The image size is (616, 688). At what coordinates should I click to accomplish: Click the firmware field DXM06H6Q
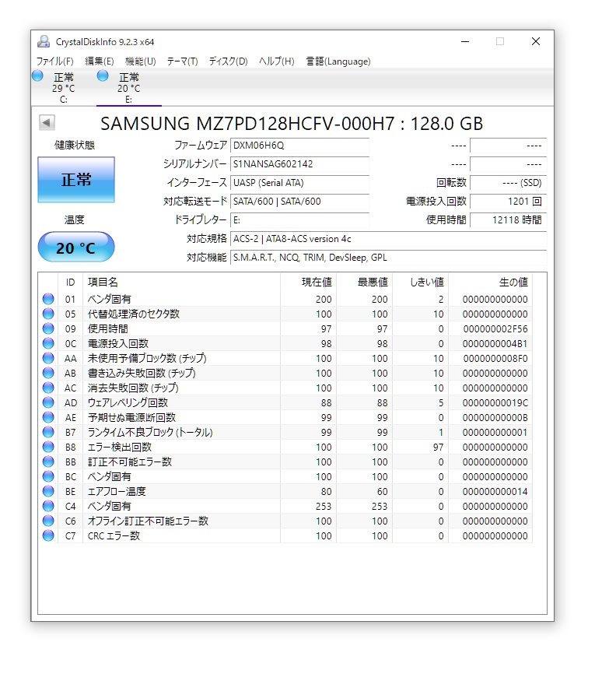(x=300, y=146)
